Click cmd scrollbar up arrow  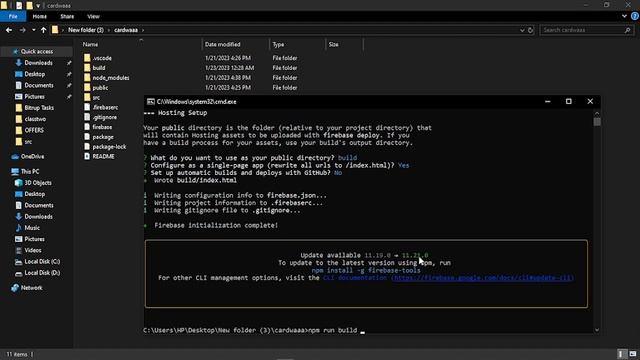click(x=597, y=113)
